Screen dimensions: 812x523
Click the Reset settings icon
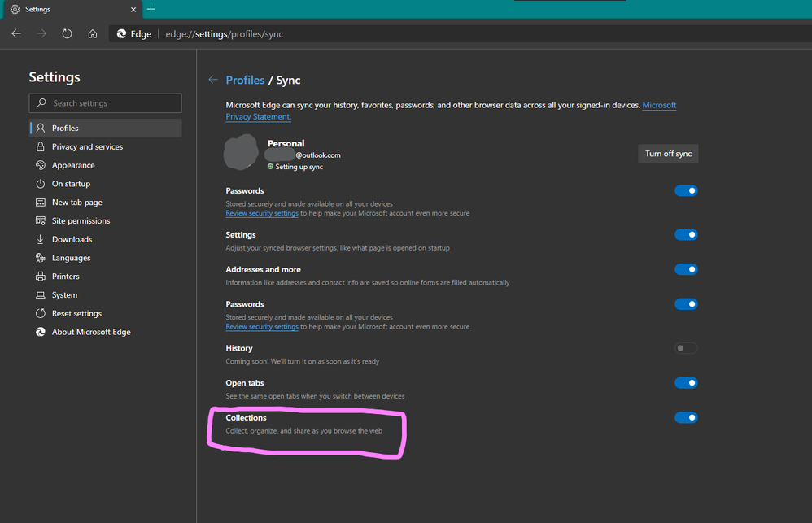[x=41, y=313]
